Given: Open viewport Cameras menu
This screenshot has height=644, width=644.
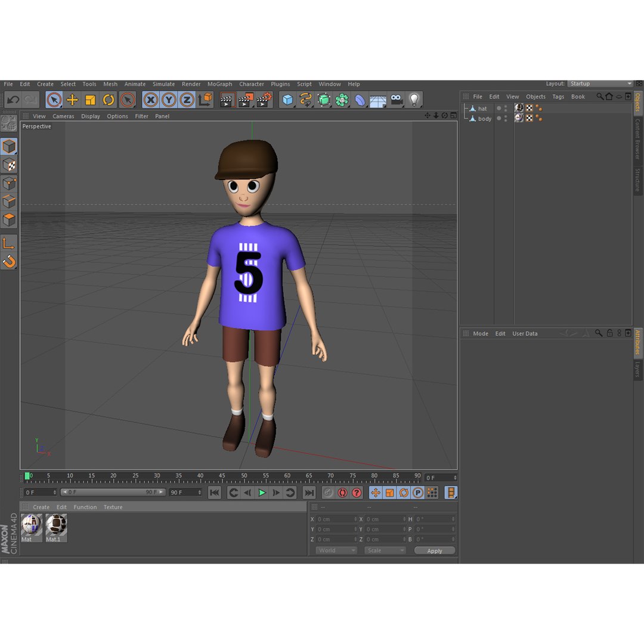Looking at the screenshot, I should [63, 116].
